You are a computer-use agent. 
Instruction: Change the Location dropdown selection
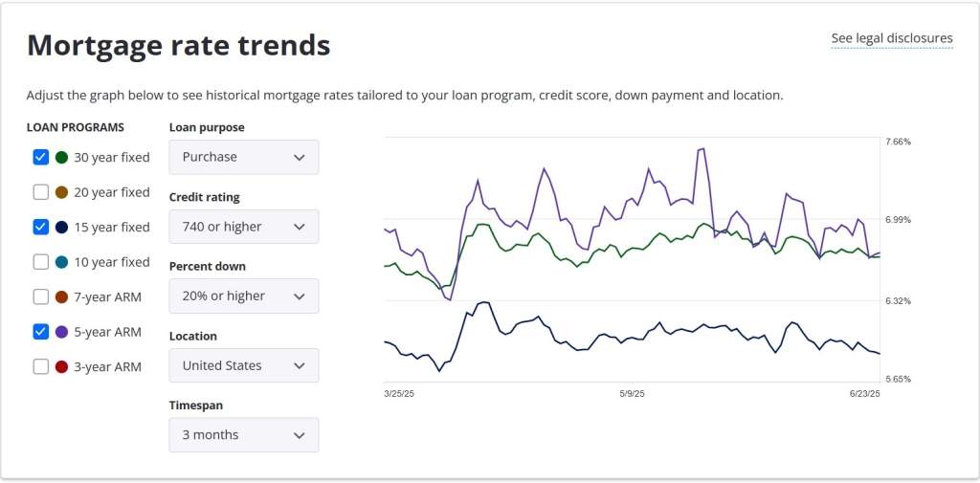pos(244,365)
